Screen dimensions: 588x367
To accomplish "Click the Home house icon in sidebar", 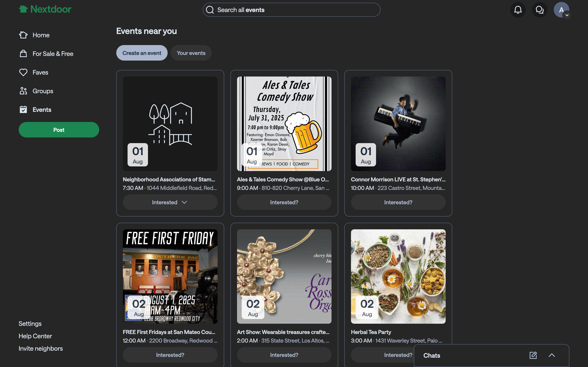I will click(x=23, y=35).
